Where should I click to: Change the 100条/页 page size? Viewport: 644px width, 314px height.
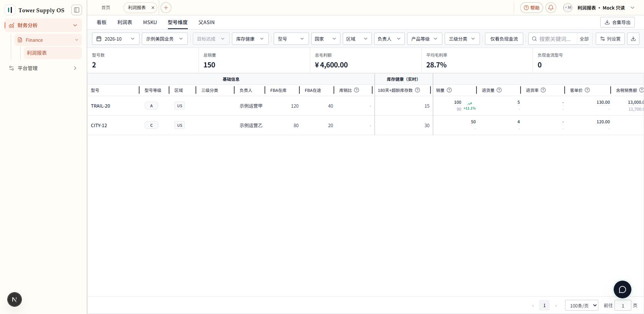(x=582, y=305)
